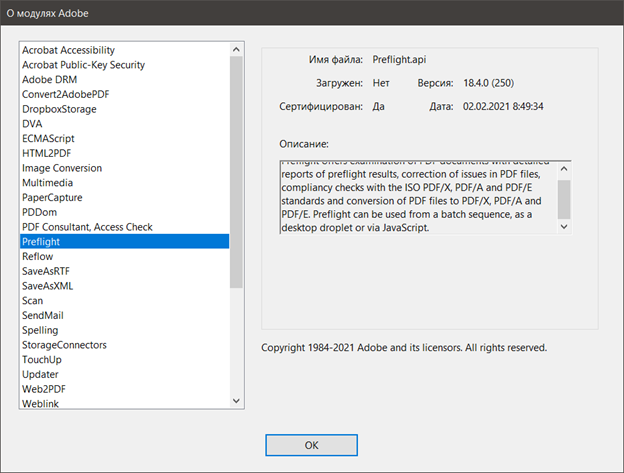Choose the Spelling module
The image size is (624, 473).
125,330
